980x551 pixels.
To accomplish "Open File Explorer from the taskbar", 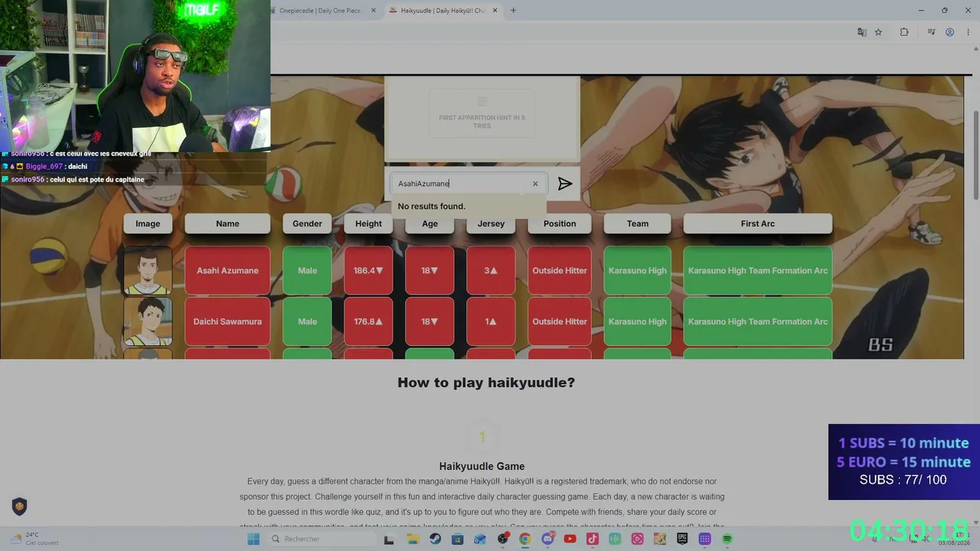I will coord(413,539).
